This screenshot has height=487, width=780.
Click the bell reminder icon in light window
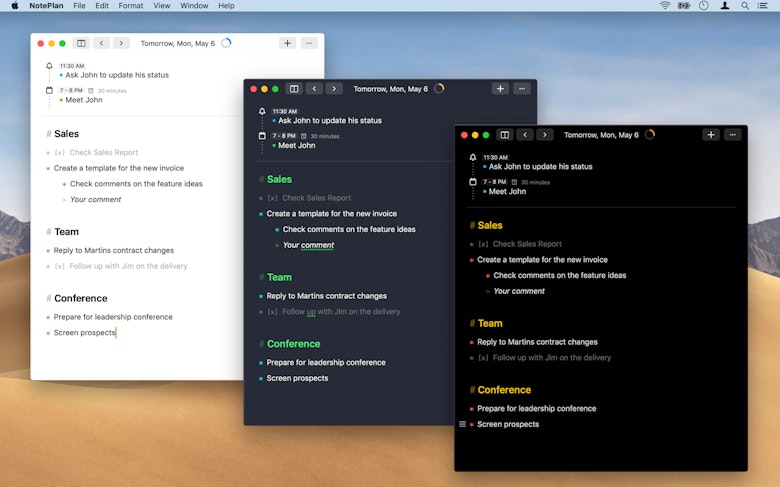pyautogui.click(x=50, y=66)
